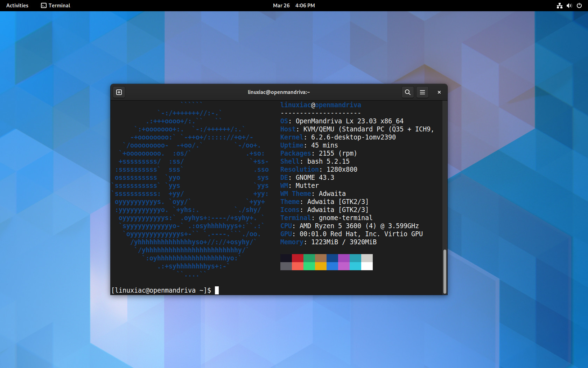
Task: Click the yellow color block
Action: pos(321,266)
